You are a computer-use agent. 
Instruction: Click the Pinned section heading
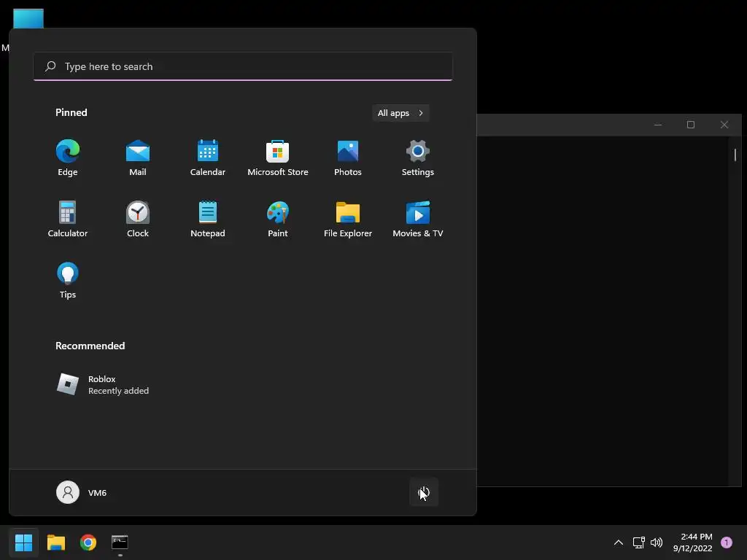tap(71, 112)
